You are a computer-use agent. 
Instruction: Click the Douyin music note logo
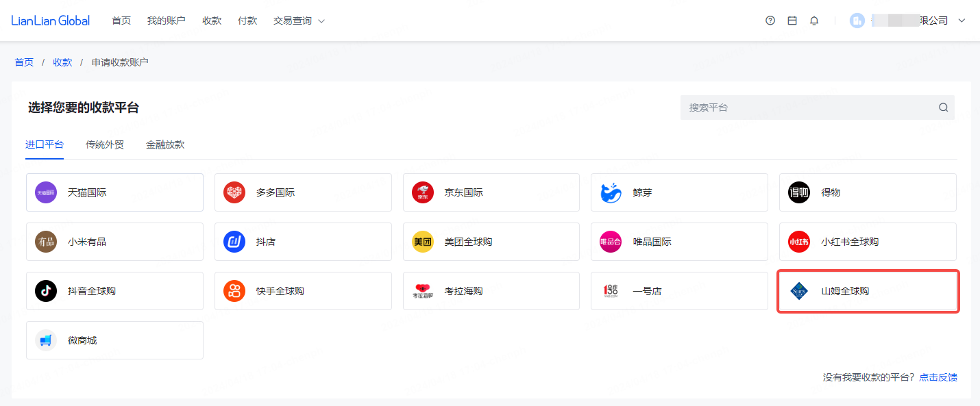[x=46, y=291]
